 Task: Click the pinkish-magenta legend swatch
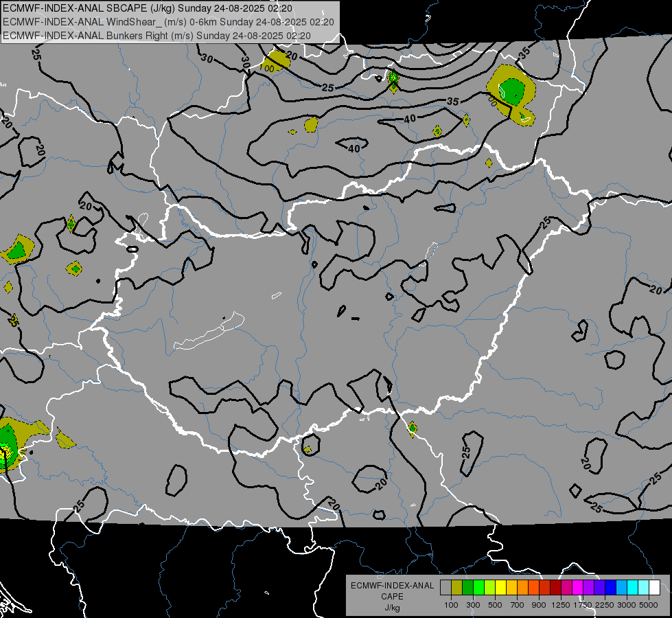click(x=566, y=587)
